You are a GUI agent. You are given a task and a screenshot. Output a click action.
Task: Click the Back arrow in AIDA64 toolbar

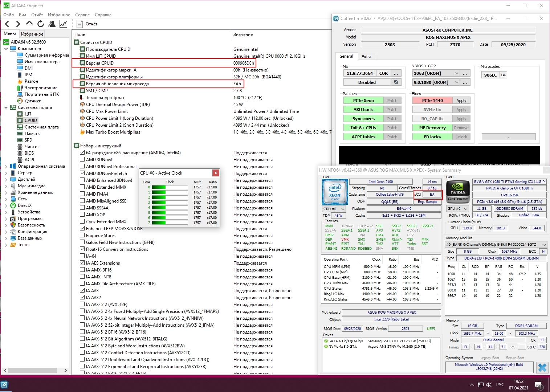pos(7,24)
